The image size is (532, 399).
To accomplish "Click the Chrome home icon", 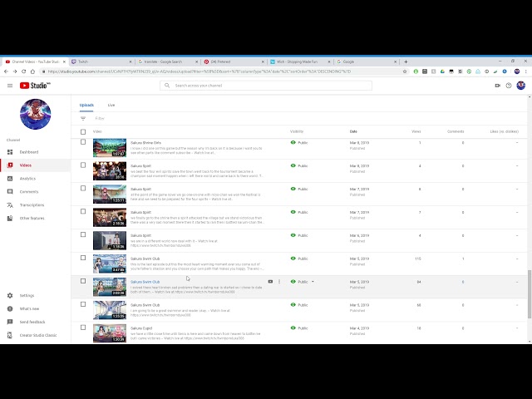I will point(32,71).
